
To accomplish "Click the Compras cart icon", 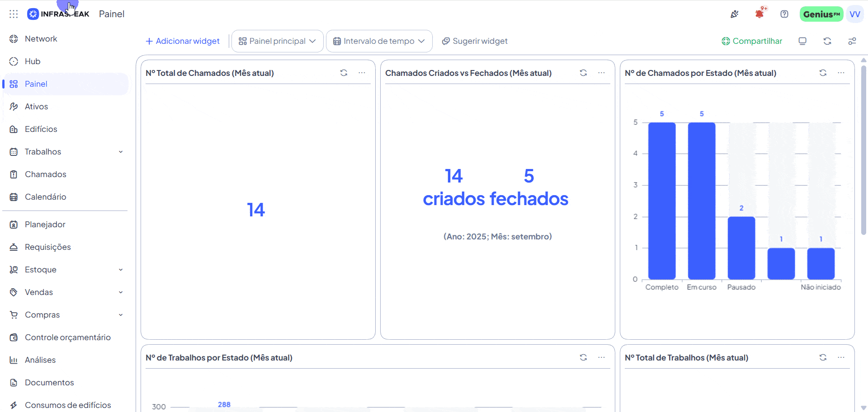I will [14, 315].
